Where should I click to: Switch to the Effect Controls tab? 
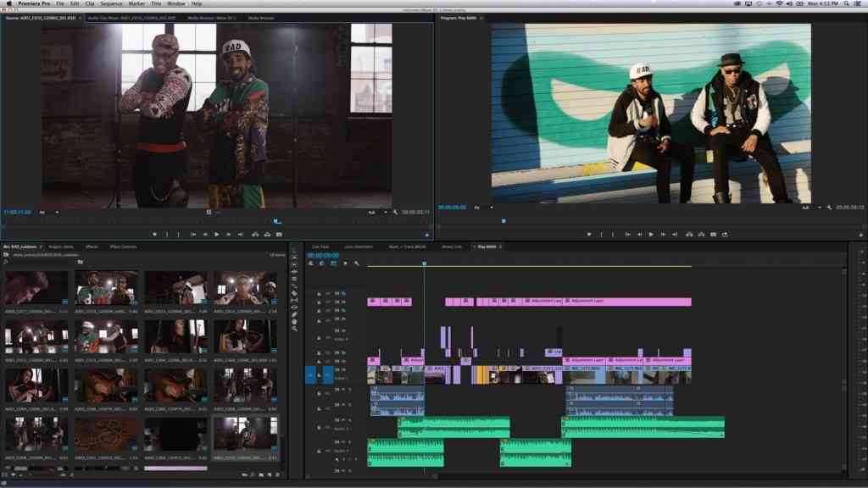pyautogui.click(x=123, y=247)
